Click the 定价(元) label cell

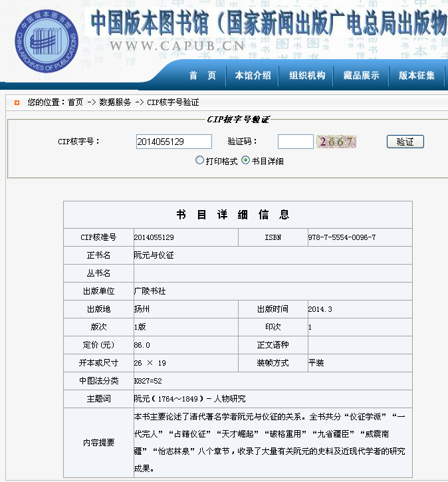[98, 345]
